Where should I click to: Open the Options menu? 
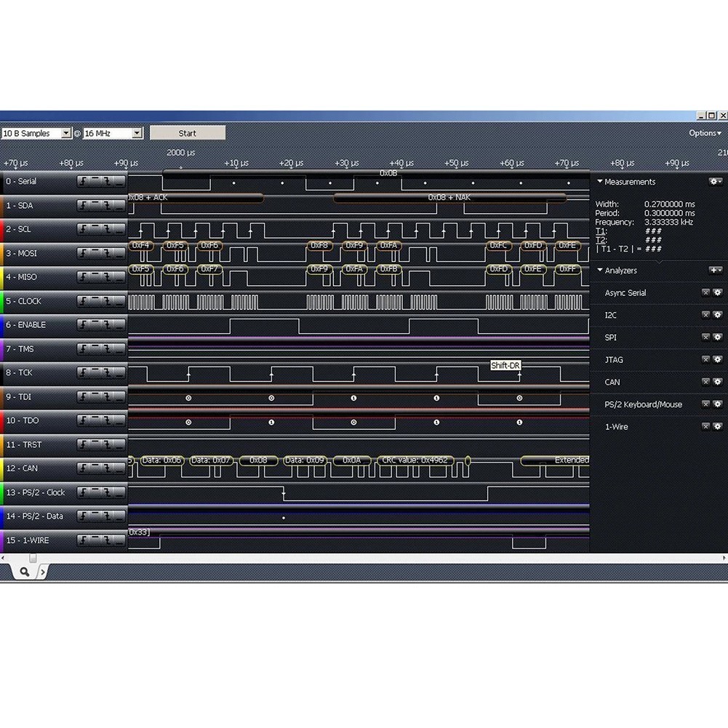pyautogui.click(x=705, y=133)
